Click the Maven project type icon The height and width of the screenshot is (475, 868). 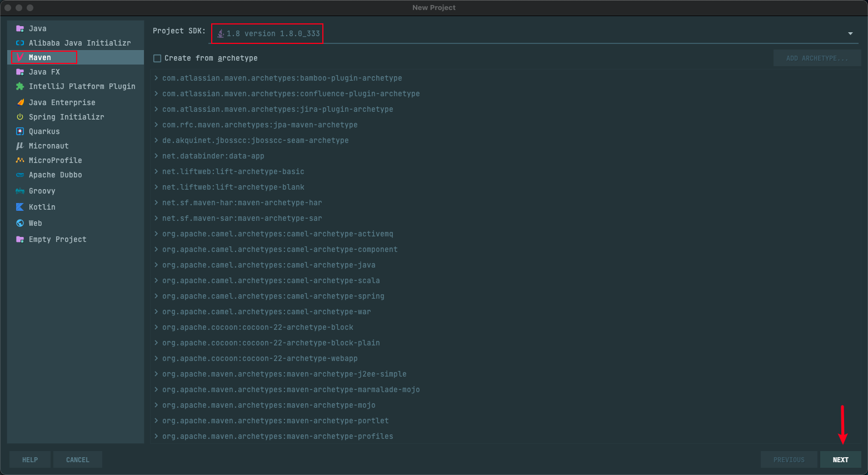pyautogui.click(x=20, y=57)
